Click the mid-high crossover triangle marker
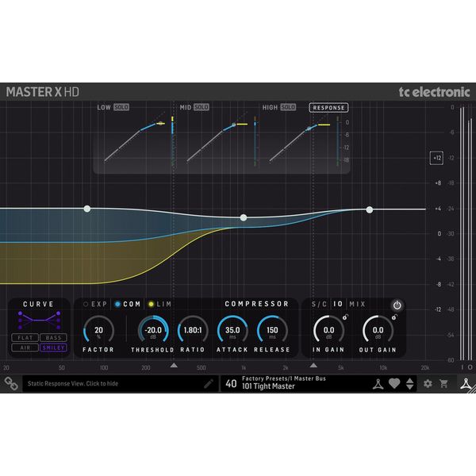This screenshot has width=476, height=476. (313, 365)
